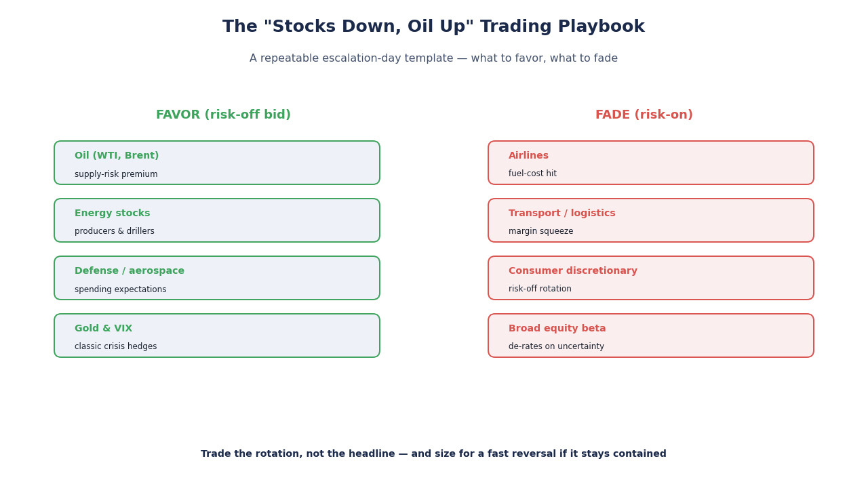Image resolution: width=868 pixels, height=488 pixels.
Task: Click the 'fuel-cost hit' caption
Action: tap(532, 174)
